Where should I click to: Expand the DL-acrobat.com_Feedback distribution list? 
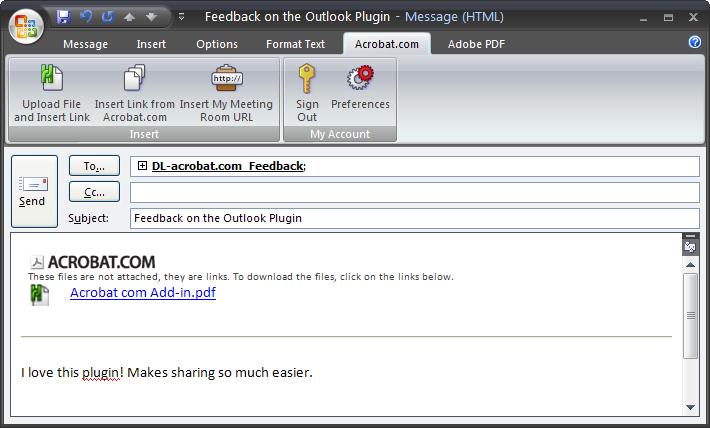tap(142, 166)
